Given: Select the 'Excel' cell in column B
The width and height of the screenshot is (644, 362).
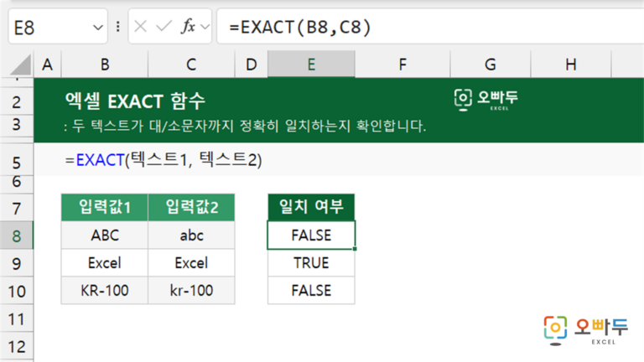Looking at the screenshot, I should [105, 262].
